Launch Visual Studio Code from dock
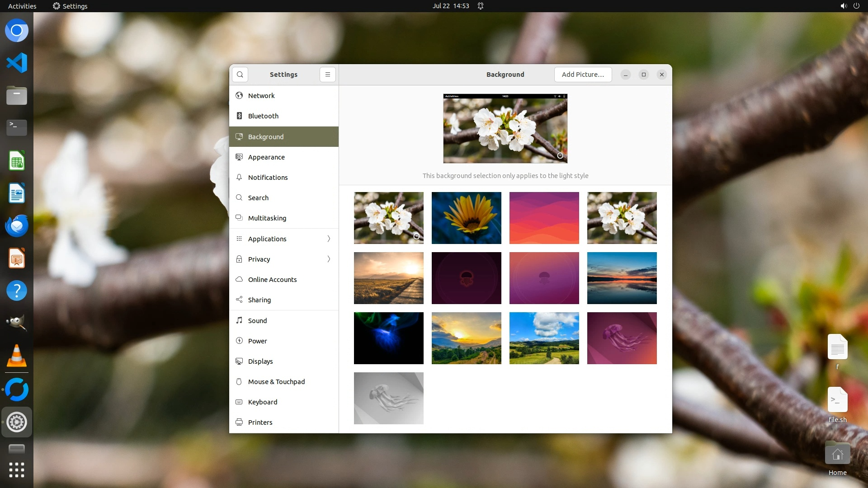Screen dimensions: 868x488 point(17,63)
